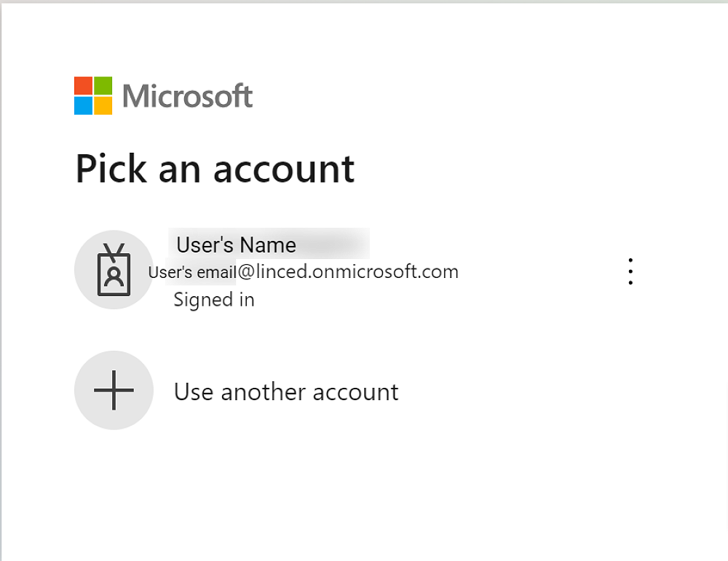
Task: Select "Use another account" text
Action: tap(286, 392)
